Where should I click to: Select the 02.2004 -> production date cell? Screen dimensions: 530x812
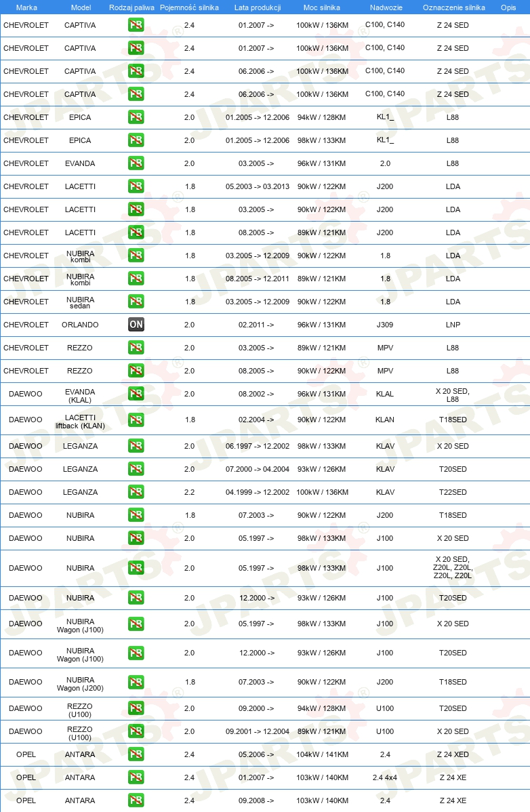tap(256, 420)
